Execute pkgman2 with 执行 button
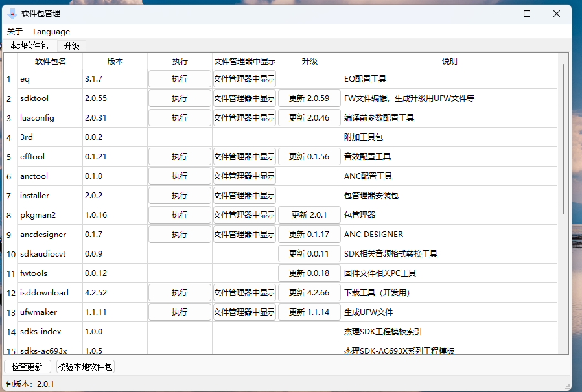 coord(180,215)
